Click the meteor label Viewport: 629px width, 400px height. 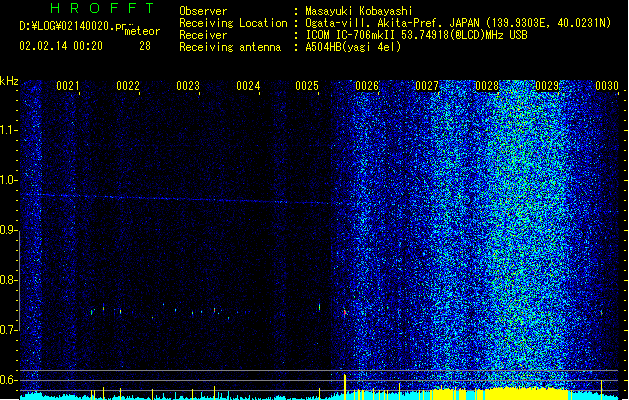(142, 31)
